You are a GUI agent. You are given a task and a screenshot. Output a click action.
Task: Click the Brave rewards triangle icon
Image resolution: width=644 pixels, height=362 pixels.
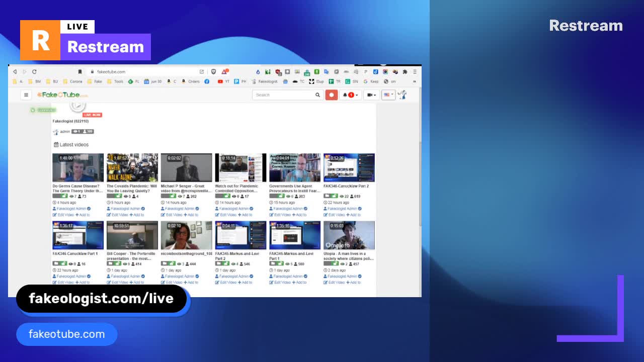(225, 71)
